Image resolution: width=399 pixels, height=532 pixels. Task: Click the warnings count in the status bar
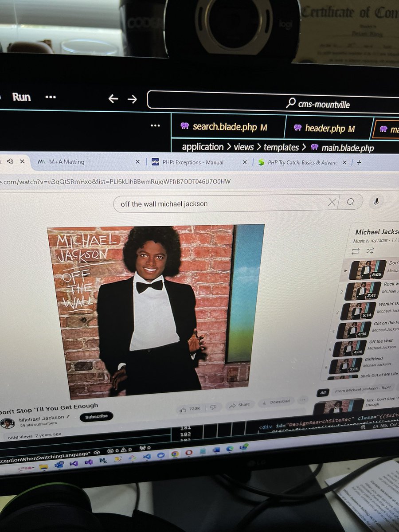tap(126, 450)
